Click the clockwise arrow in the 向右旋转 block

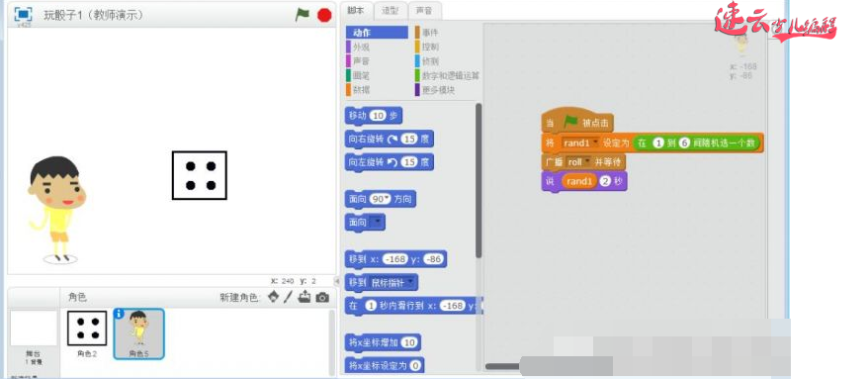tap(391, 140)
